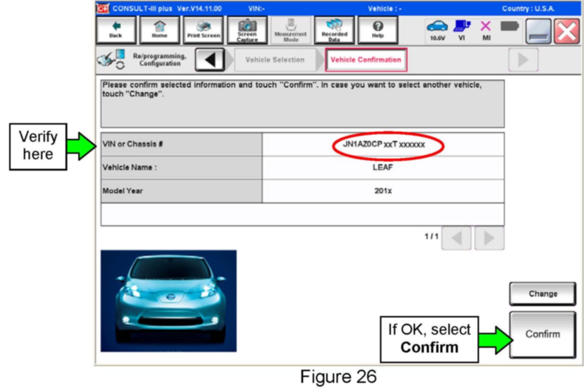Open Measurement Mode

291,30
